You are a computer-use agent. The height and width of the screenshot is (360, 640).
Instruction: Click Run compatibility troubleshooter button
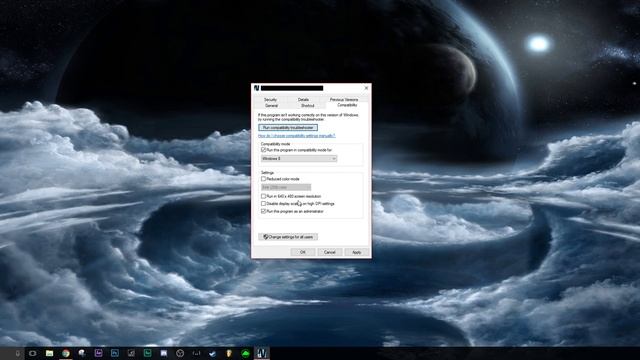(x=288, y=128)
